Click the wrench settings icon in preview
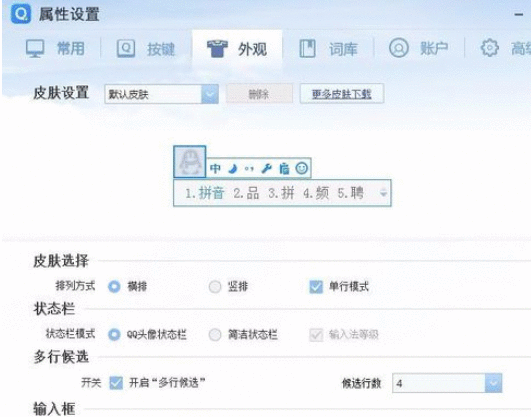This screenshot has height=417, width=531. pyautogui.click(x=267, y=168)
